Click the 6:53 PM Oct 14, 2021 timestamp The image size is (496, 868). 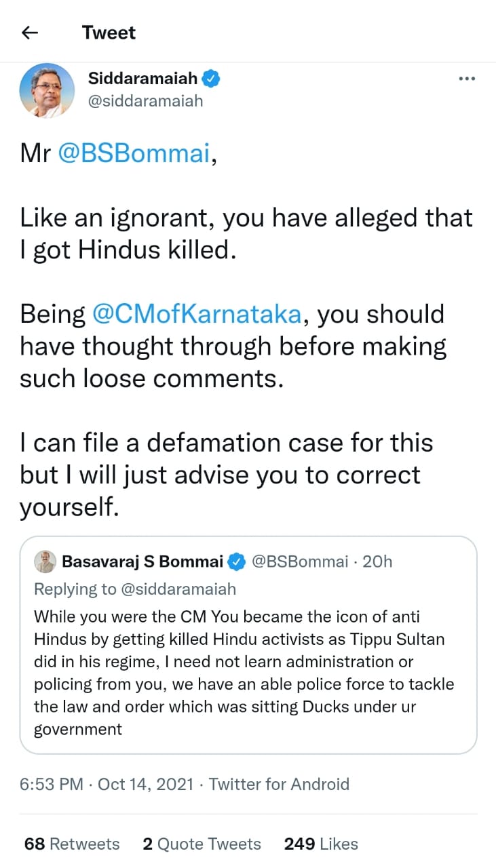tap(106, 785)
